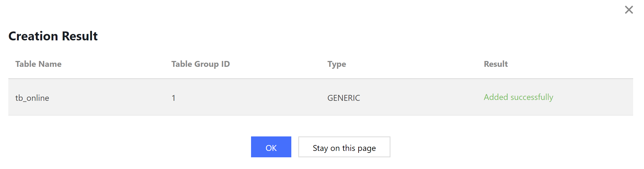Click the green Added successfully status
The width and height of the screenshot is (644, 169).
pyautogui.click(x=518, y=97)
